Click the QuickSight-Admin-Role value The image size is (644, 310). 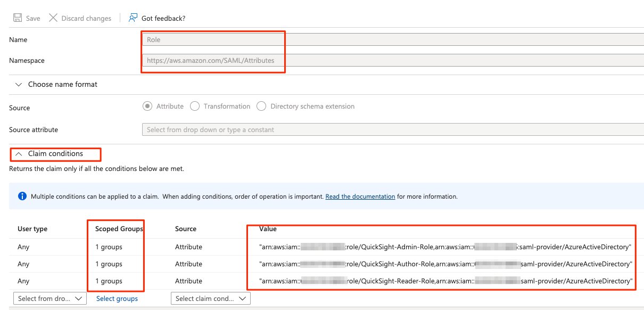click(445, 247)
